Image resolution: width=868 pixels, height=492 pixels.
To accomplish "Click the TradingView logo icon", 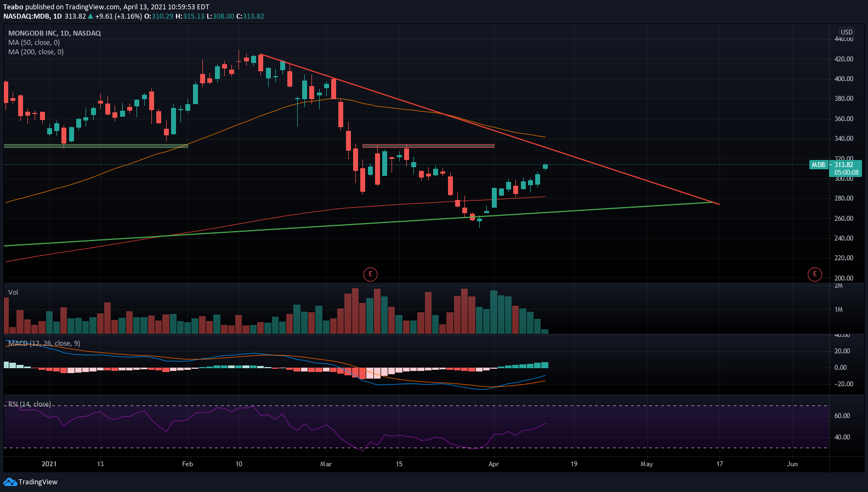I will tap(10, 482).
